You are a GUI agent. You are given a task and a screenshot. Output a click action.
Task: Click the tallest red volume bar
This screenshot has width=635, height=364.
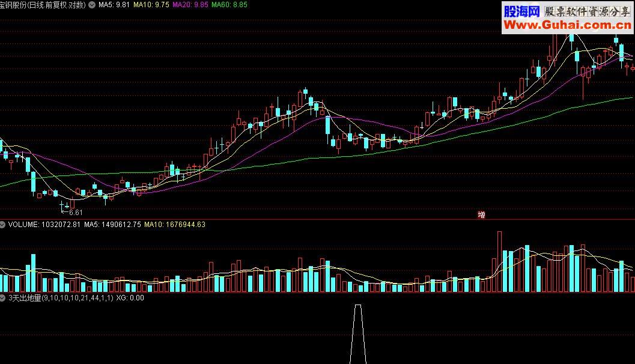point(499,261)
